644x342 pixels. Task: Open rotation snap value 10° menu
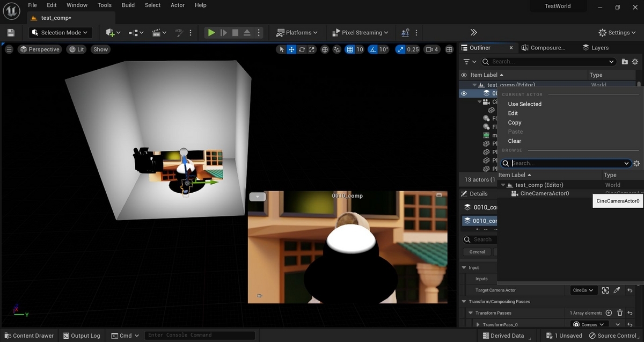(x=384, y=49)
